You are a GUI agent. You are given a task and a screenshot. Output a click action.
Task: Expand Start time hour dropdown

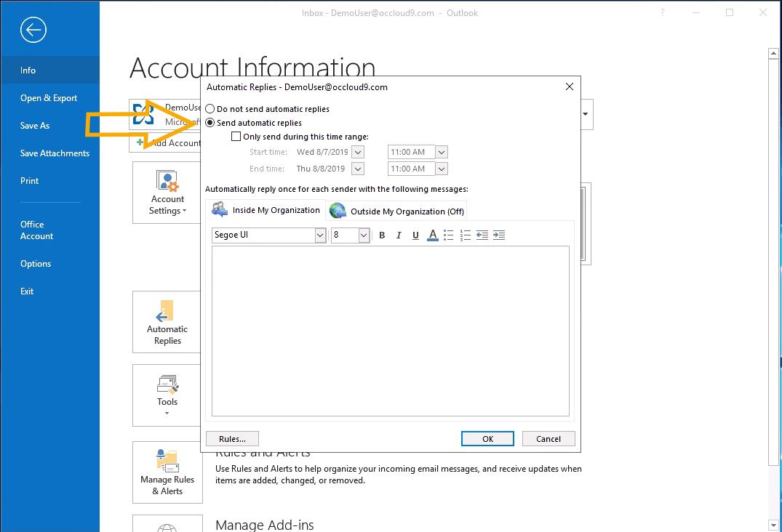(442, 152)
